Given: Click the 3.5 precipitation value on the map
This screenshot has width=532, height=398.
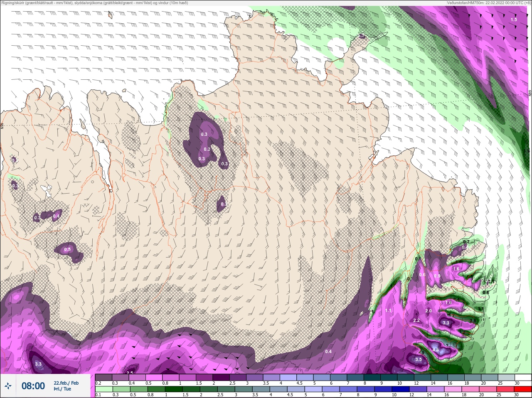Looking at the screenshot, I should click(x=419, y=359).
